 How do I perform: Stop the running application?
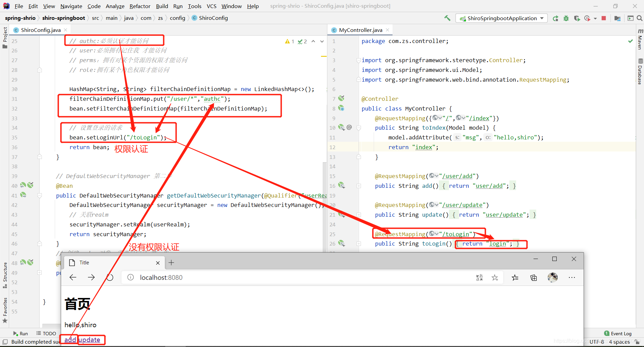point(604,18)
